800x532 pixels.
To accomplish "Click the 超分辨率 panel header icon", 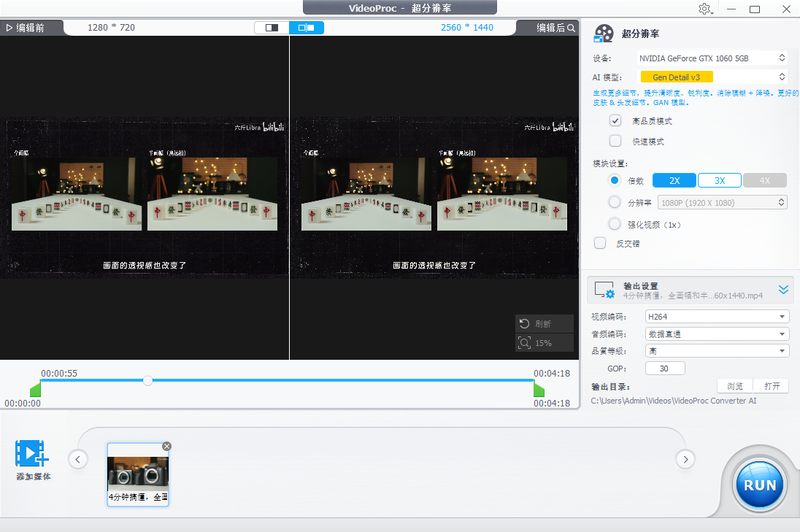I will 604,32.
